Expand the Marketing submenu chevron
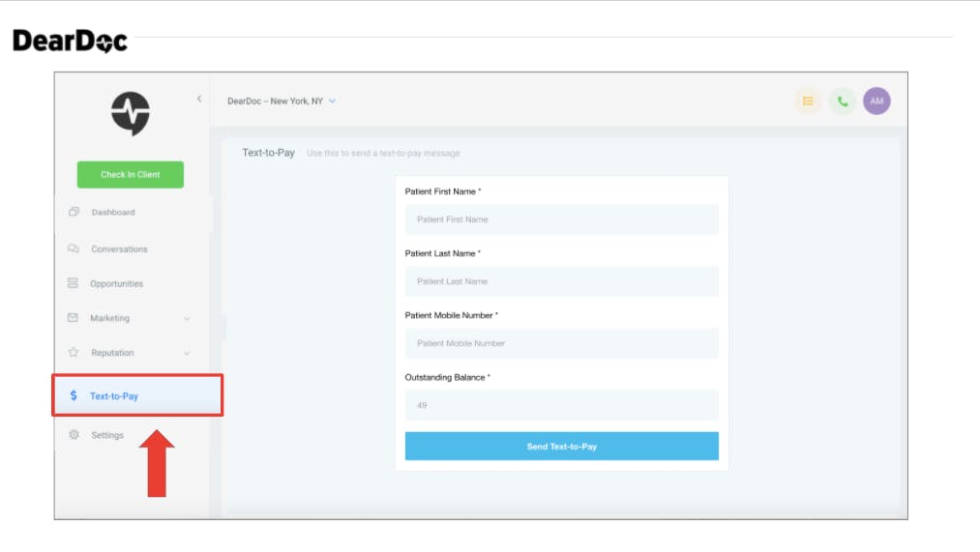Viewport: 980px width, 552px height. 187,318
